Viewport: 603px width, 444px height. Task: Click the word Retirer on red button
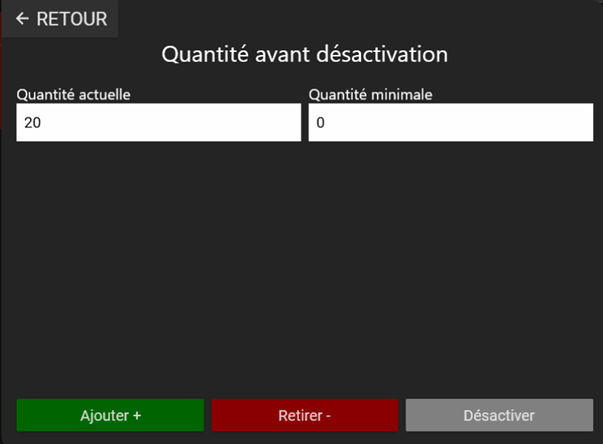coord(300,416)
